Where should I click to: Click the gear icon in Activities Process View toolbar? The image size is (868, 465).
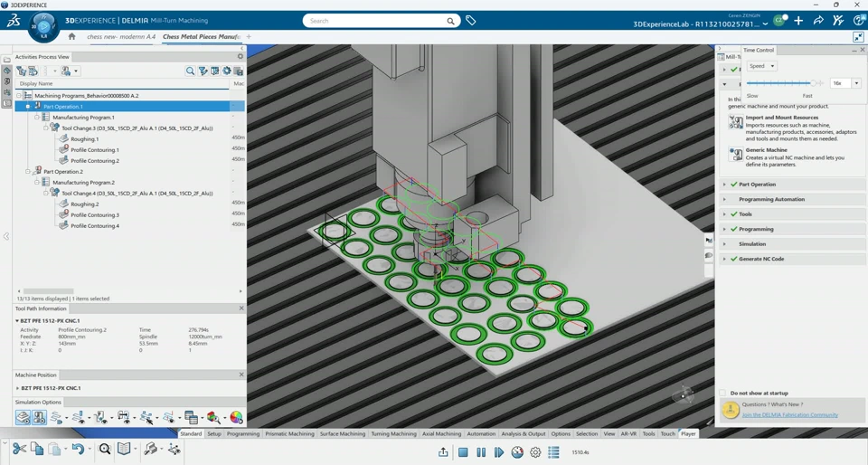click(x=226, y=71)
